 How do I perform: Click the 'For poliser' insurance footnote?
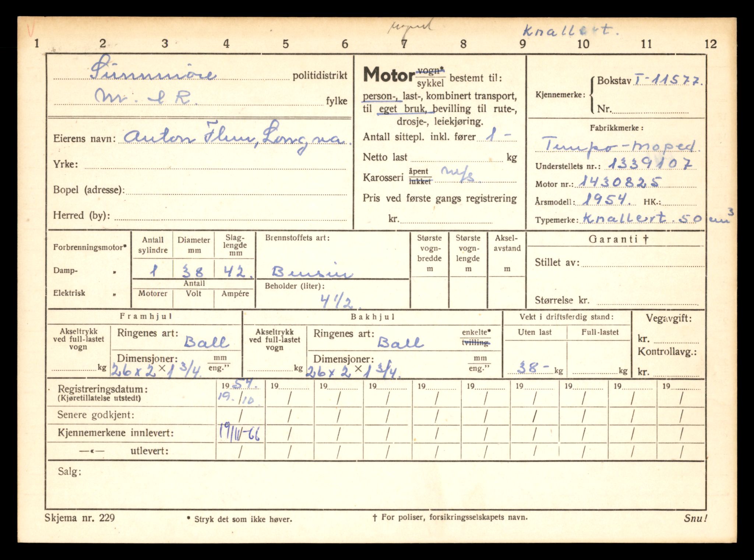[450, 517]
